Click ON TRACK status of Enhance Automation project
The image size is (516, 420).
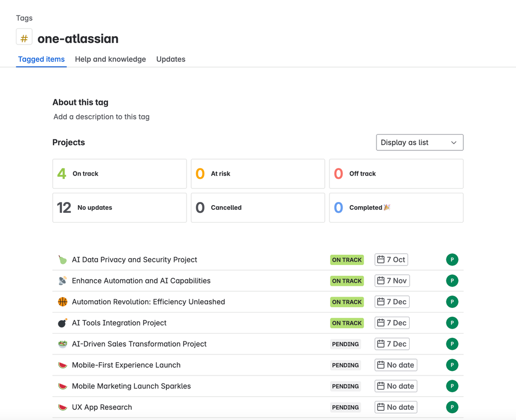(x=347, y=281)
